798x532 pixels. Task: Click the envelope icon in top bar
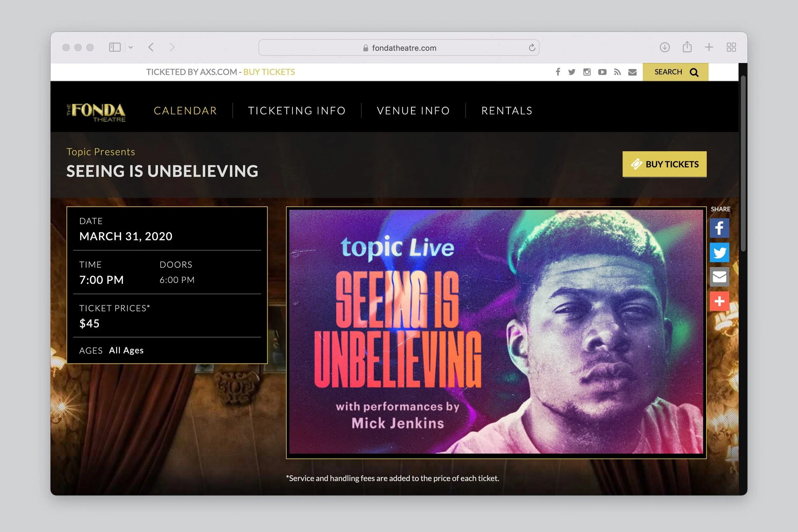[x=632, y=72]
